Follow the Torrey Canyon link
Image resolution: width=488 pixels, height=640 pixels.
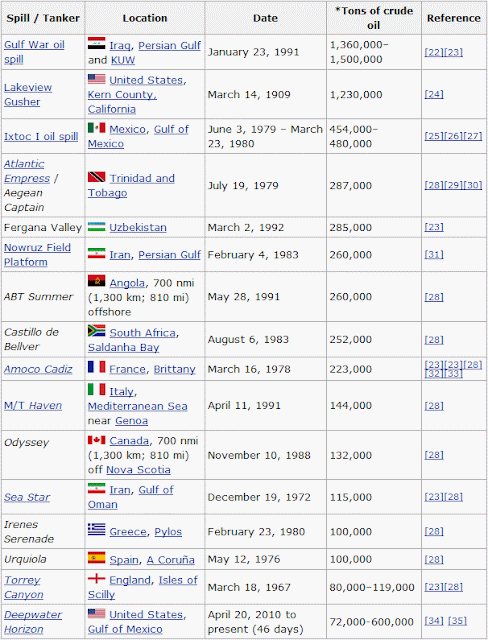tap(23, 587)
